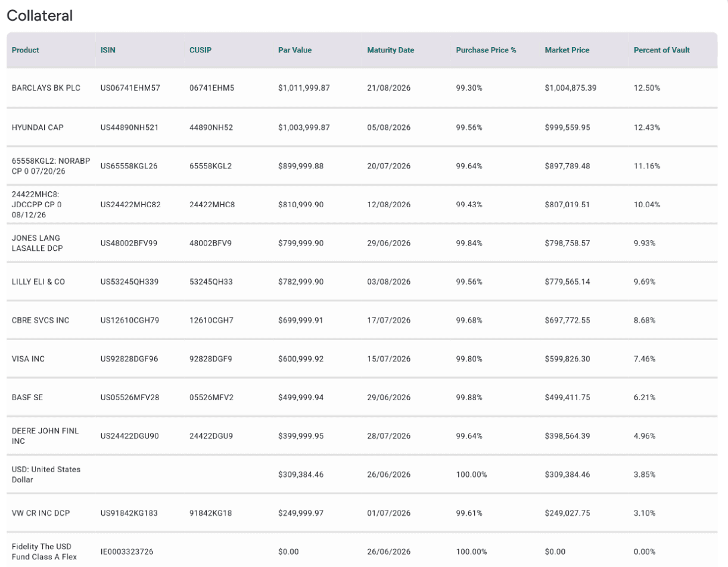Screen dimensions: 728x567
Task: Click purchase price 99.84%
Action: point(469,243)
